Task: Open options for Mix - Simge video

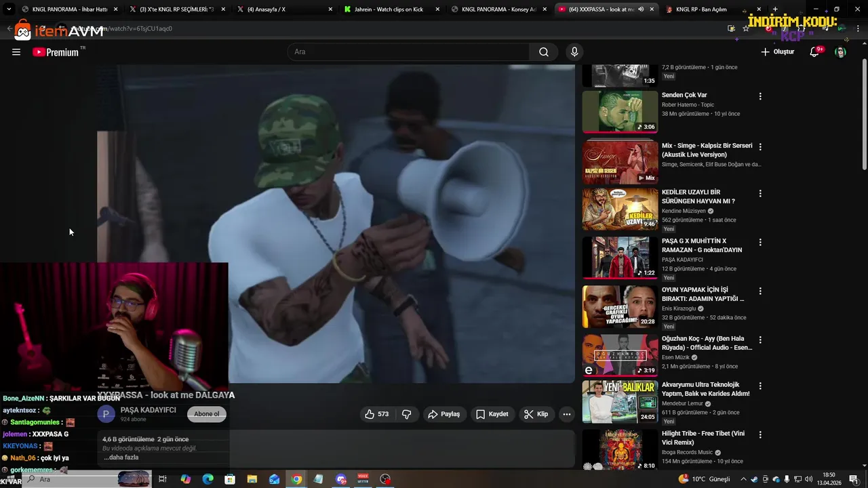Action: (760, 146)
